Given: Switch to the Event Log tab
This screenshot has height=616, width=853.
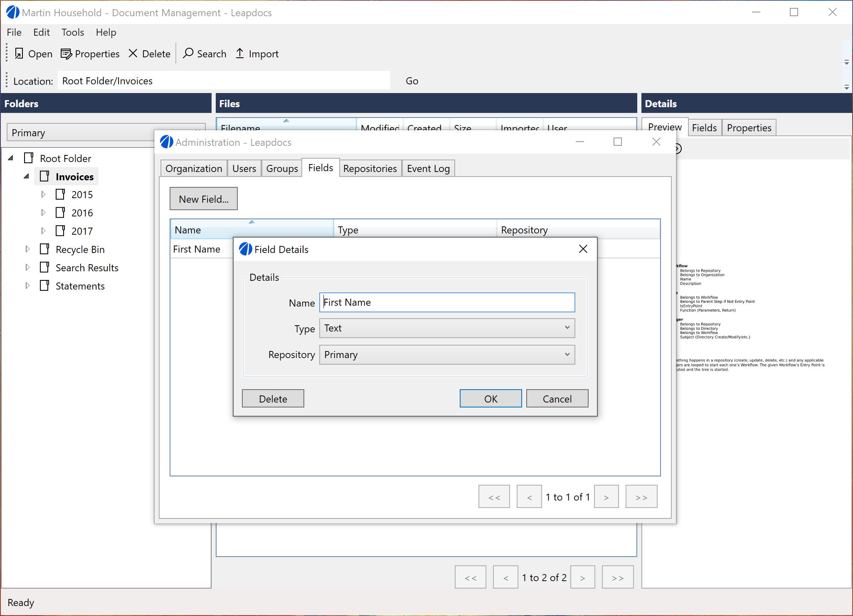Looking at the screenshot, I should pos(429,167).
